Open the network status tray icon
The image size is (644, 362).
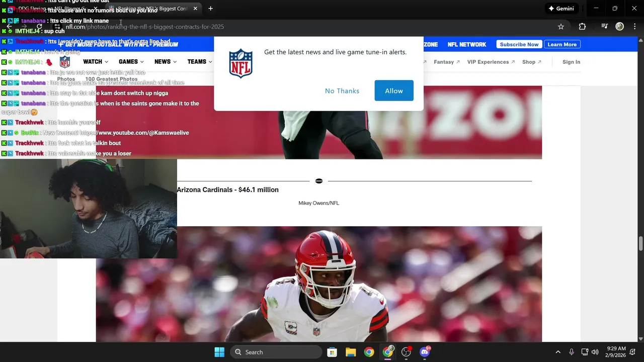point(585,352)
